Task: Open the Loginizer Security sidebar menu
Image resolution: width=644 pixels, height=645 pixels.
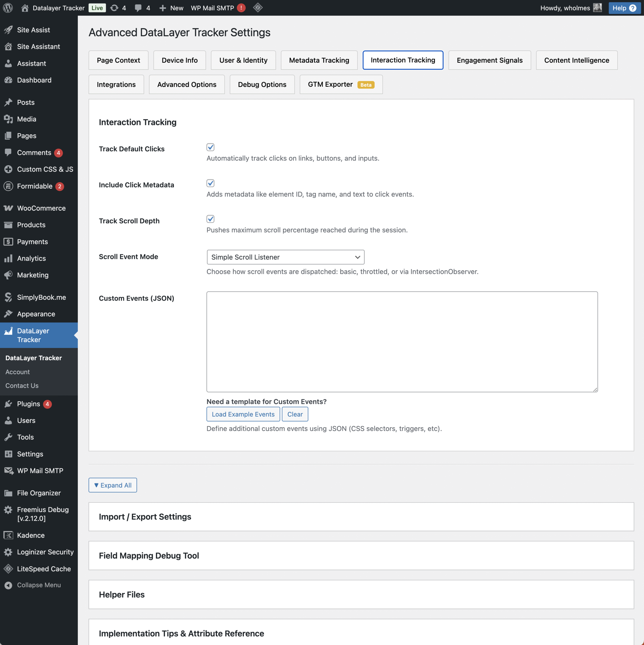Action: [39, 552]
